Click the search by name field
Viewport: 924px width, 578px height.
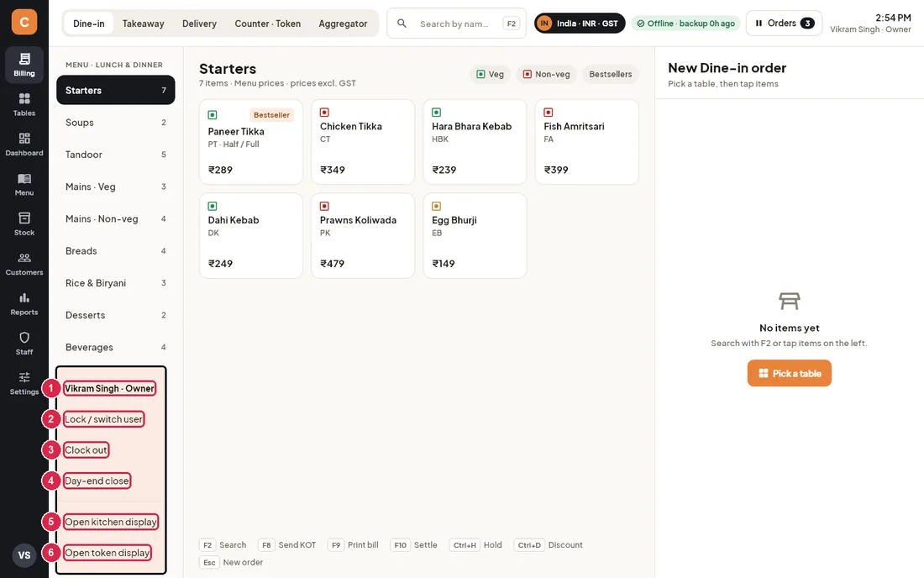pyautogui.click(x=457, y=24)
